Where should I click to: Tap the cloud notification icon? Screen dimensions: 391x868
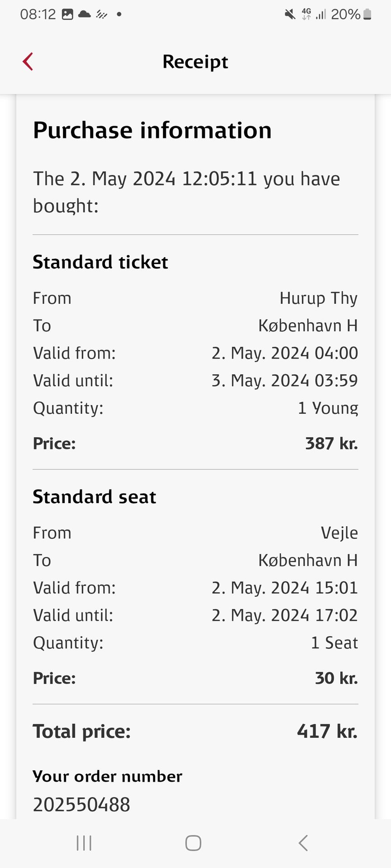85,14
